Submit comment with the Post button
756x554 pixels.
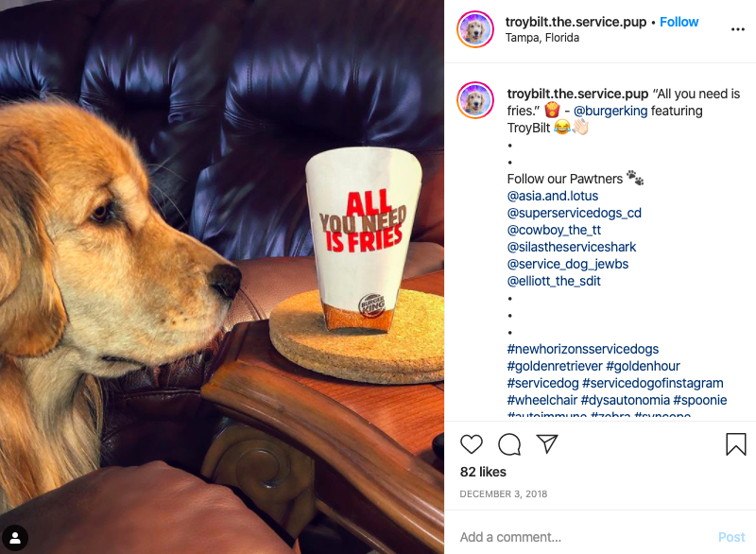click(x=731, y=537)
